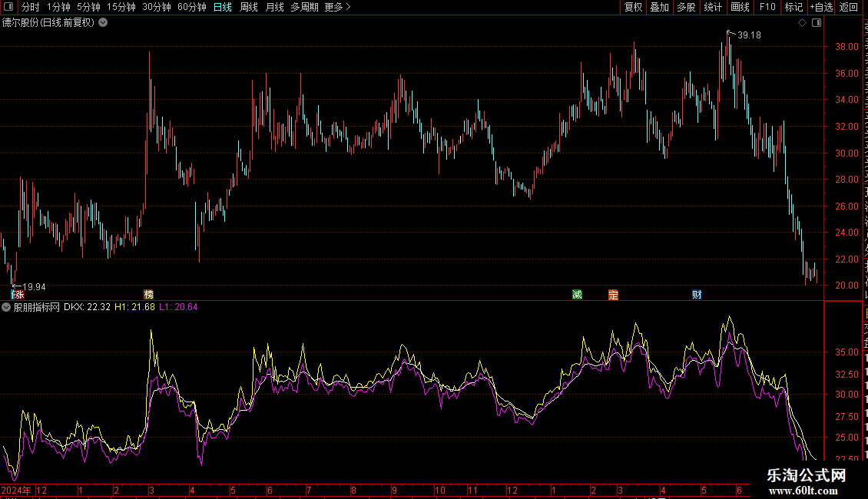
Task: Click the 32.50 indicator axis label
Action: pyautogui.click(x=847, y=375)
